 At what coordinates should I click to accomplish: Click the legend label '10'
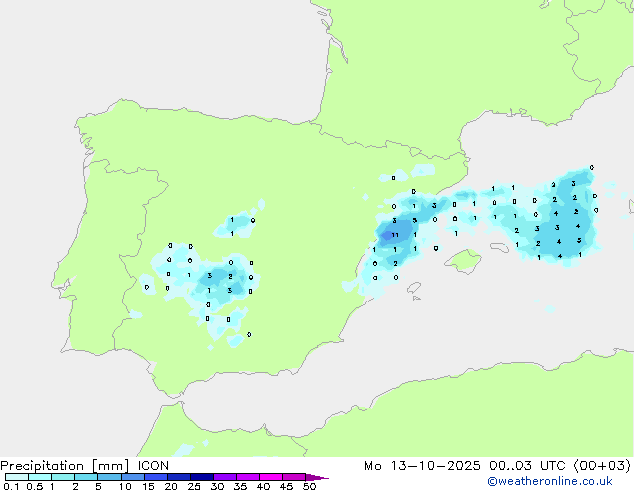125,486
